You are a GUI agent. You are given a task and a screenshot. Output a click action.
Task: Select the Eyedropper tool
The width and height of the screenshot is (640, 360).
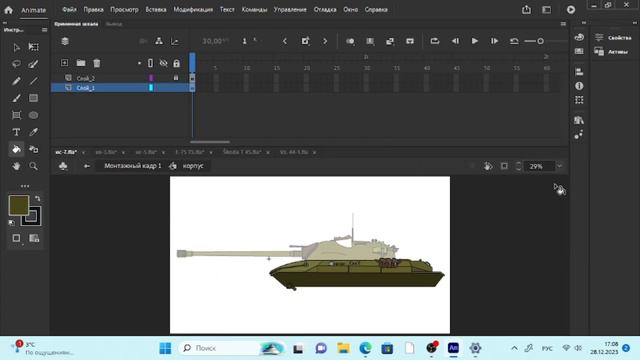(33, 132)
